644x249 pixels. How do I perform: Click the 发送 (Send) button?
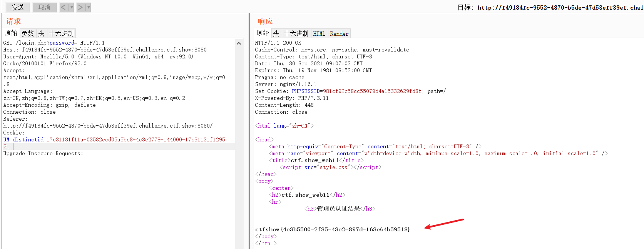point(18,7)
